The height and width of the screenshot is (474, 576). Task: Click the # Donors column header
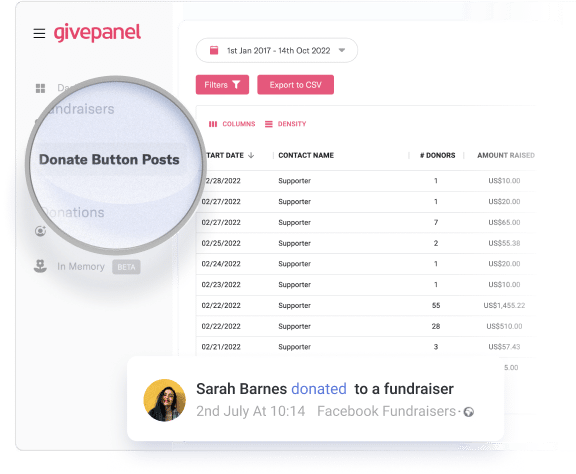[438, 155]
